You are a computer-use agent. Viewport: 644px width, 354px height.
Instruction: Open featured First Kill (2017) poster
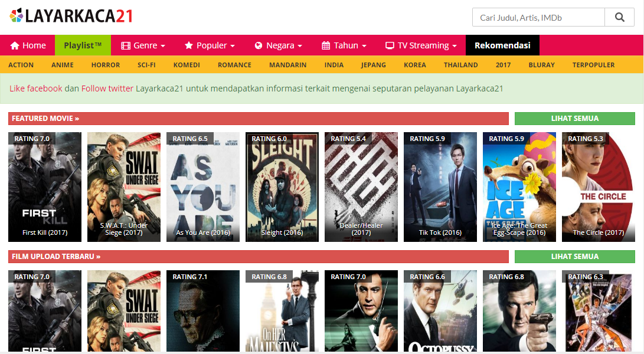tap(45, 187)
